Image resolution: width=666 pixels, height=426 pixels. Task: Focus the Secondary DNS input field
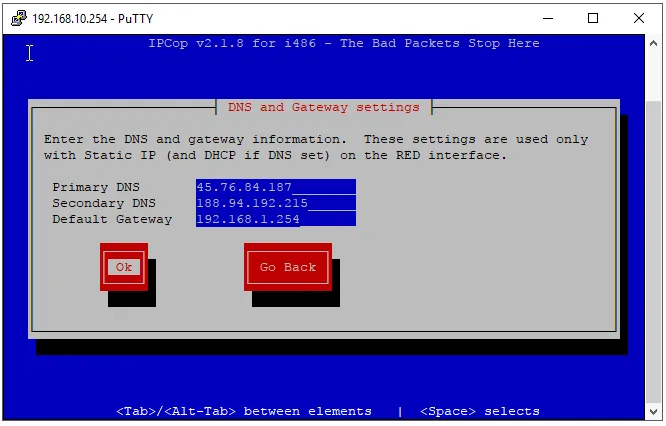276,203
